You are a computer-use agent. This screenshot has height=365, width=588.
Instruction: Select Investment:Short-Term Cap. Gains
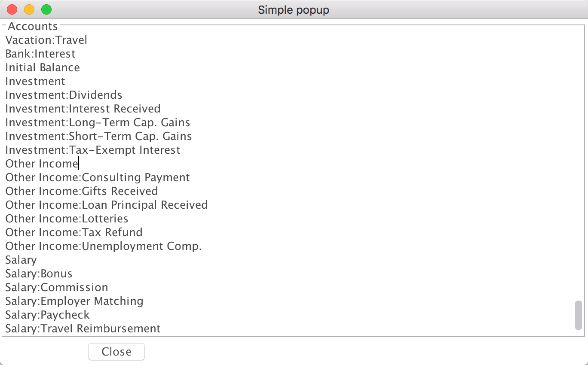pyautogui.click(x=98, y=136)
